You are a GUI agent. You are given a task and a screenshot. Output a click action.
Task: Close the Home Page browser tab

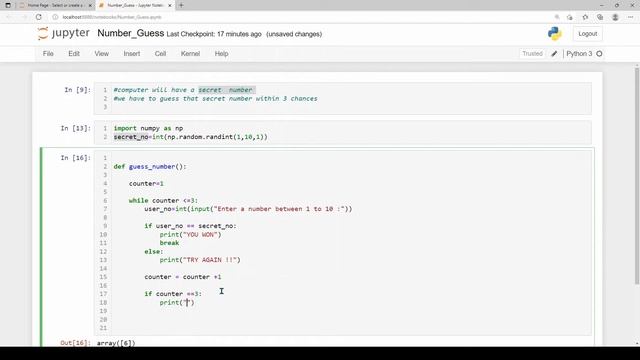pos(90,5)
